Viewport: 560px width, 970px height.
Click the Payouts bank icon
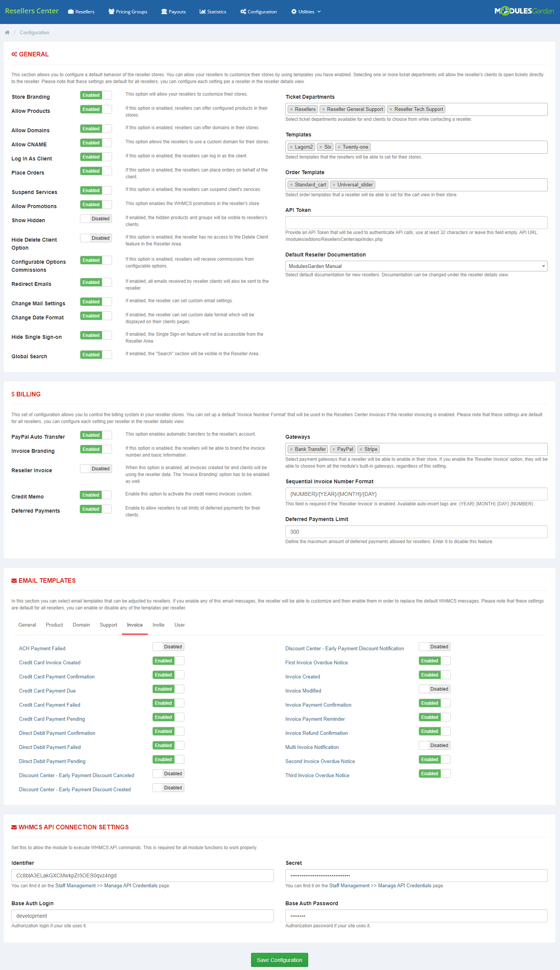[x=164, y=11]
